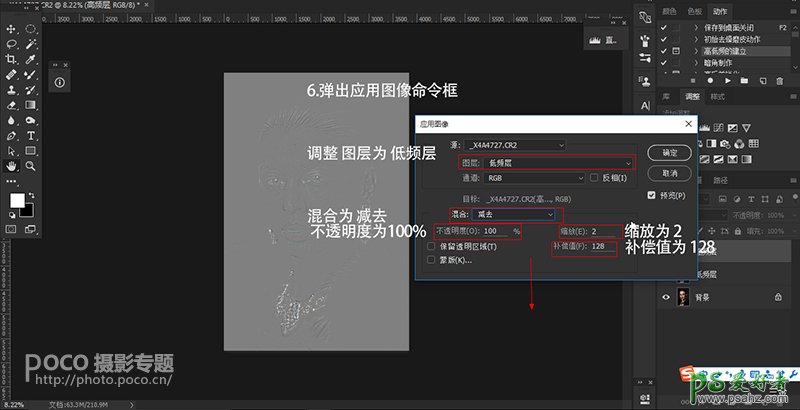Expand the 初始去瑕磨皮动作 action
The height and width of the screenshot is (410, 800).
[696, 39]
